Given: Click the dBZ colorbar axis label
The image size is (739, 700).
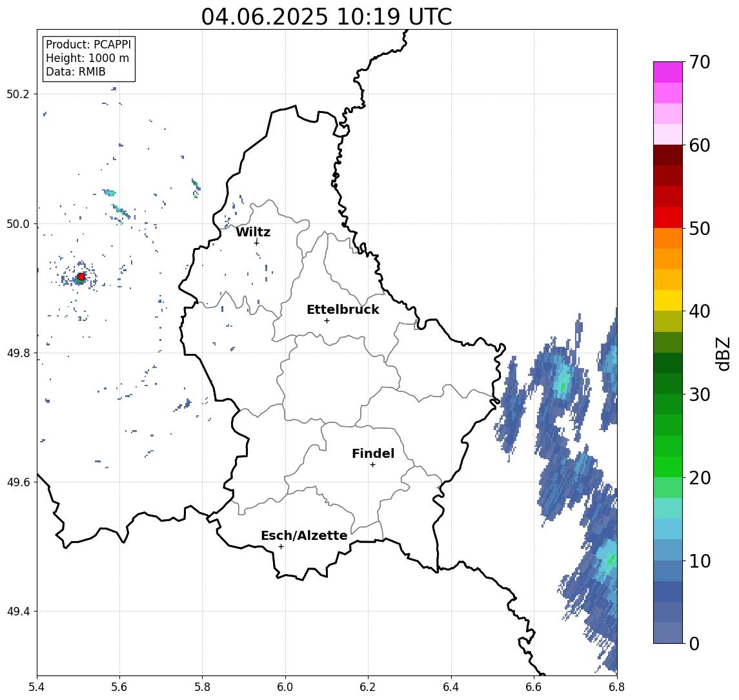Looking at the screenshot, I should (722, 354).
